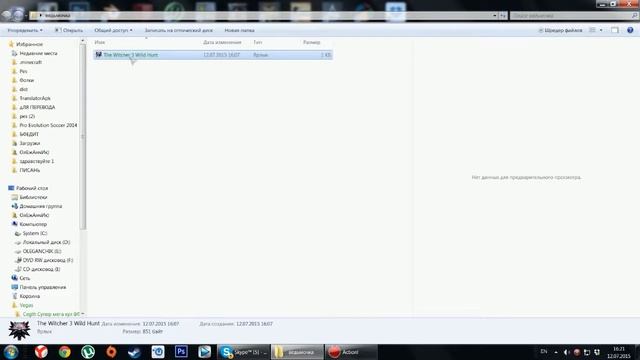Viewport: 640px width, 360px height.
Task: Open the Windows Start button
Action: (11, 351)
